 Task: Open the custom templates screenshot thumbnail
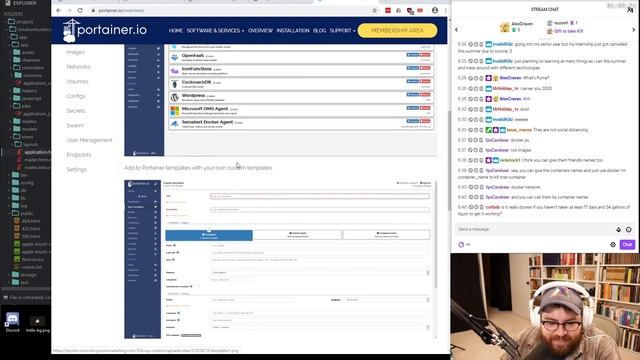[280, 259]
